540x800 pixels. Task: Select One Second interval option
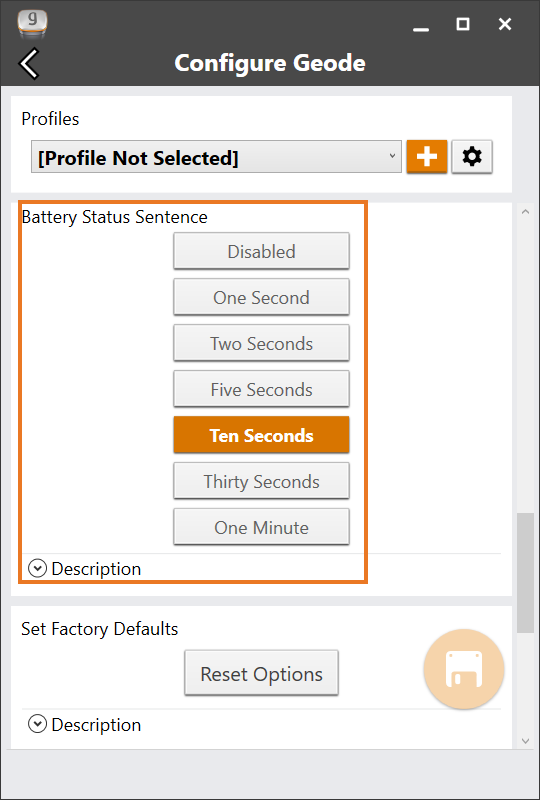pyautogui.click(x=261, y=297)
